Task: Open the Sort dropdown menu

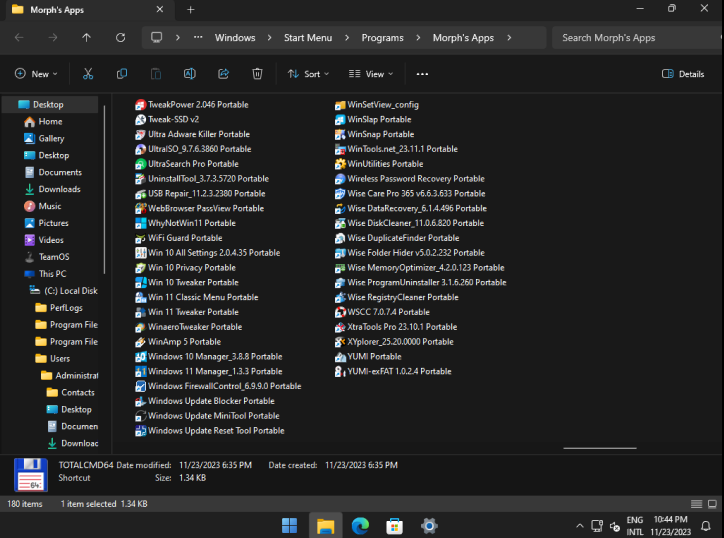Action: [x=308, y=74]
